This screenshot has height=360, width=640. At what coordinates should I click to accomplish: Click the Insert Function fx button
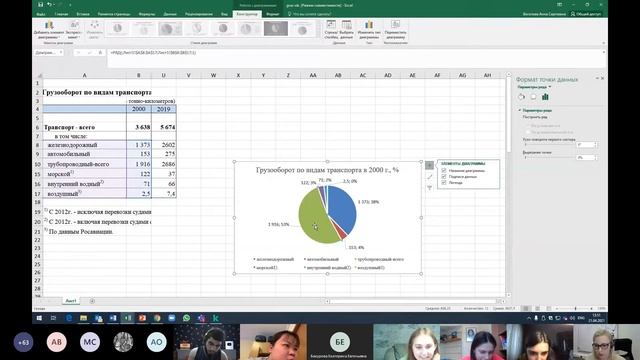100,53
